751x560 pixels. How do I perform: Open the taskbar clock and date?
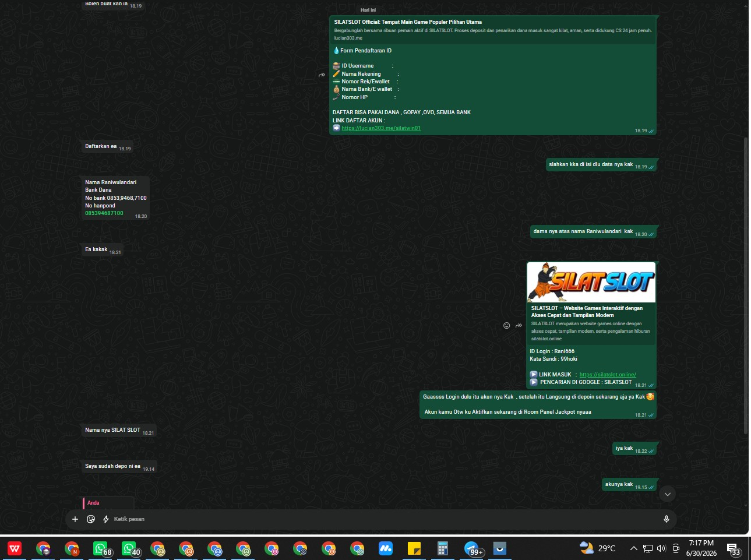click(x=701, y=548)
